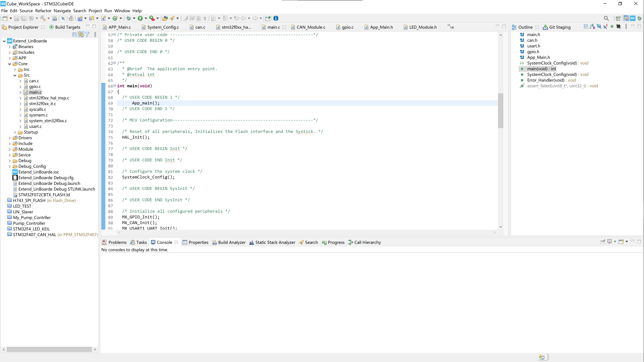The image size is (644, 362).
Task: Open the blue information center icon
Action: pos(276,18)
